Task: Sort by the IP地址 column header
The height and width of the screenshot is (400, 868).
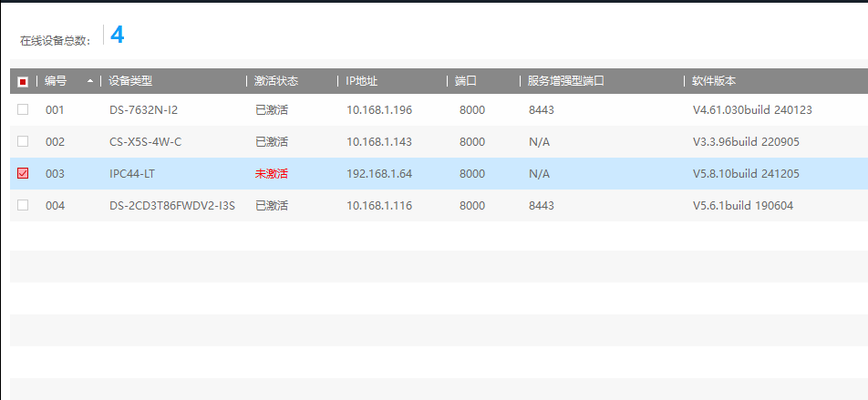Action: click(362, 81)
